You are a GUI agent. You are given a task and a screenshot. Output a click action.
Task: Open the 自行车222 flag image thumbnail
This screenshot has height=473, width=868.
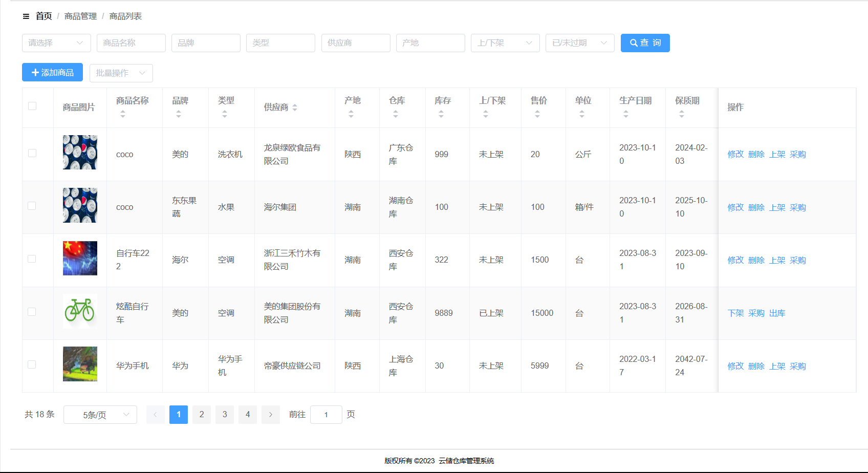[x=80, y=258]
